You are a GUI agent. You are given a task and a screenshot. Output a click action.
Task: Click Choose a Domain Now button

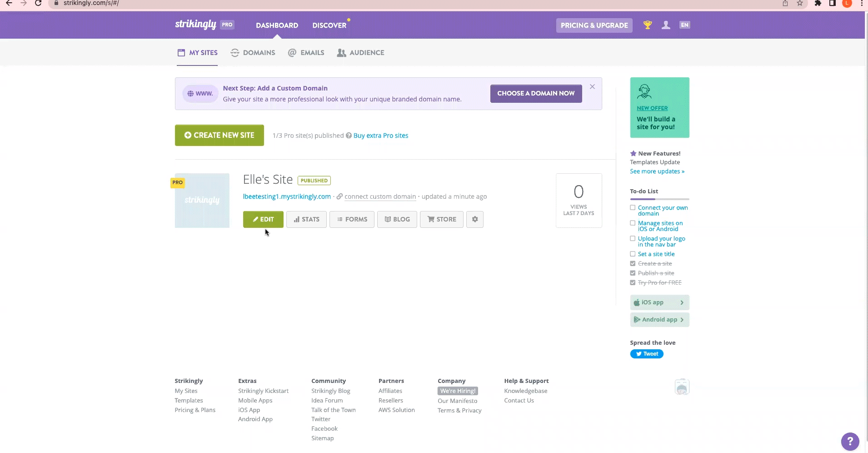pos(536,93)
